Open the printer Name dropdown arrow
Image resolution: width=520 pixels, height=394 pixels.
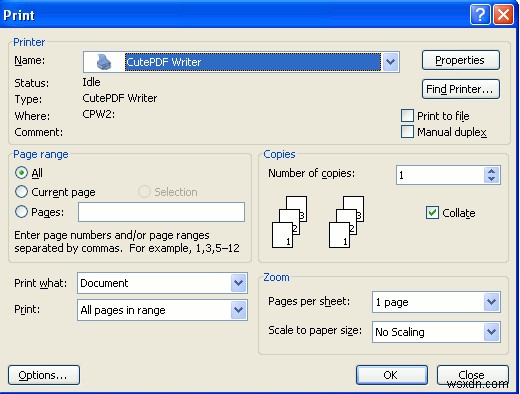coord(390,62)
